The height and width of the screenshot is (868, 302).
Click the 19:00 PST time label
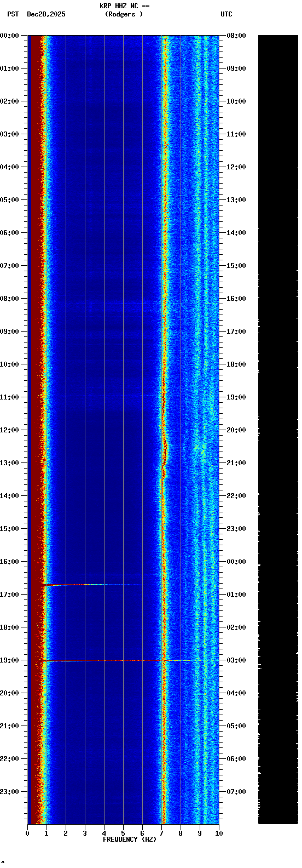[x=9, y=660]
